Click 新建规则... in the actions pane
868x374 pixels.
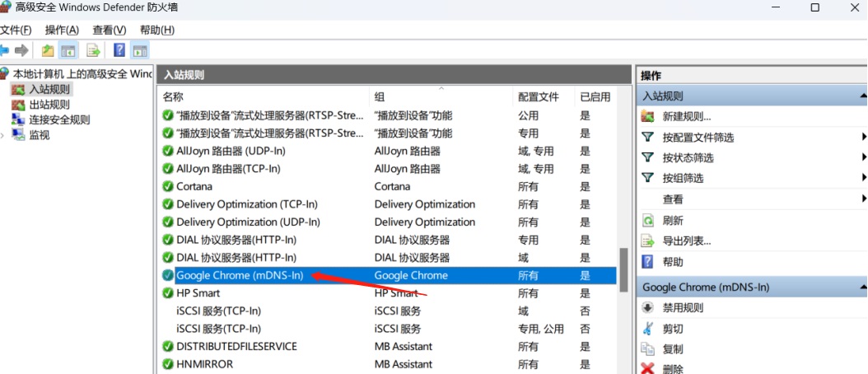coord(687,117)
